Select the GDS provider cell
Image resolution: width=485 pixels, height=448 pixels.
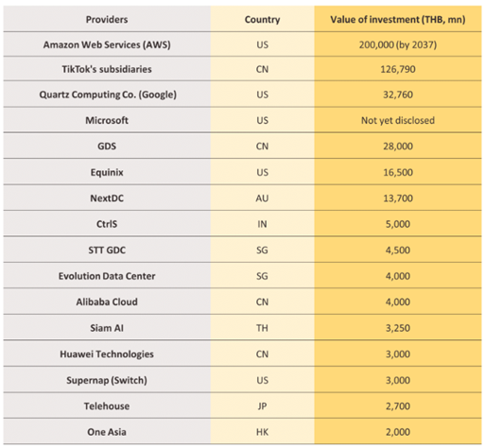coord(107,146)
